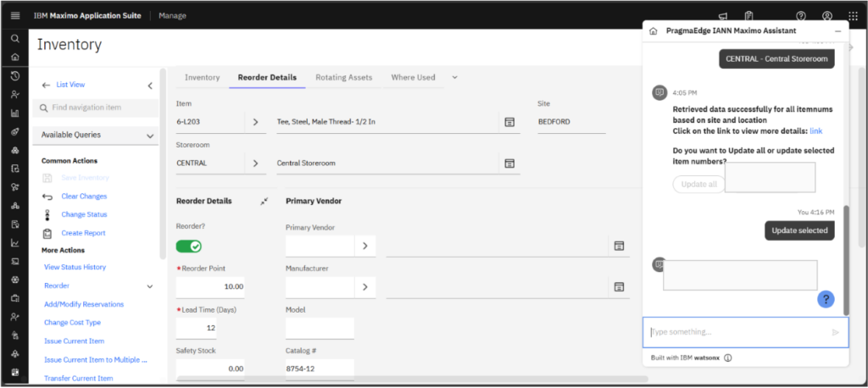Click Issue Current Item action
This screenshot has height=388, width=868.
(x=75, y=341)
